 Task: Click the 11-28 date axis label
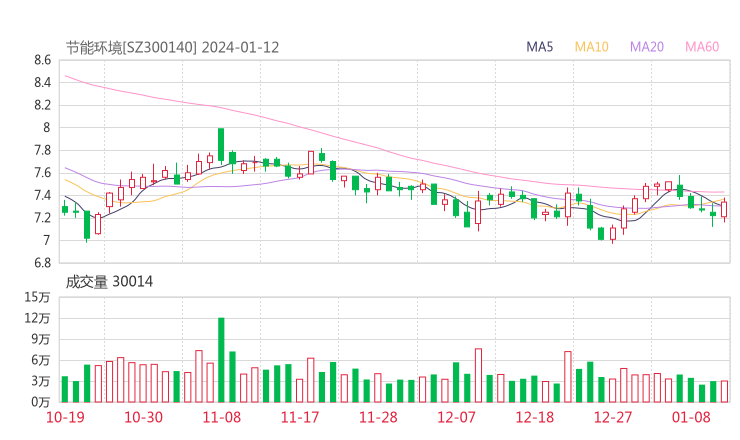[x=378, y=417]
